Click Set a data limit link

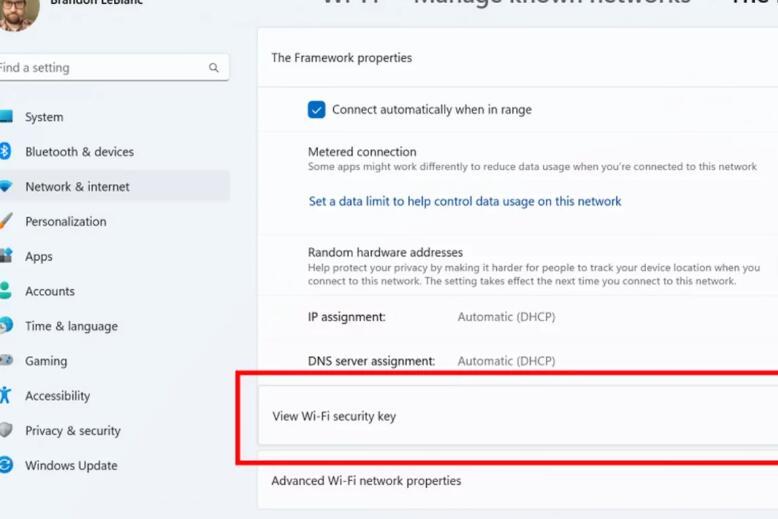(x=465, y=201)
